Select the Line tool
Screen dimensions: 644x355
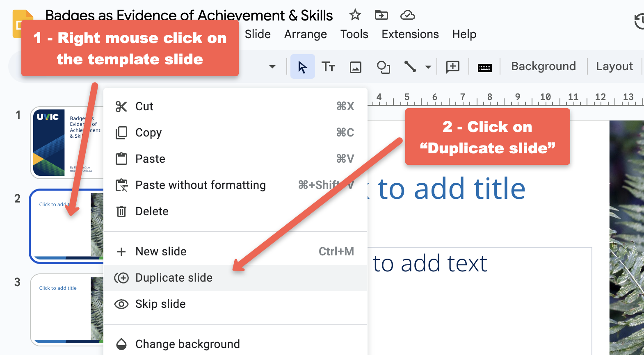[x=410, y=66]
